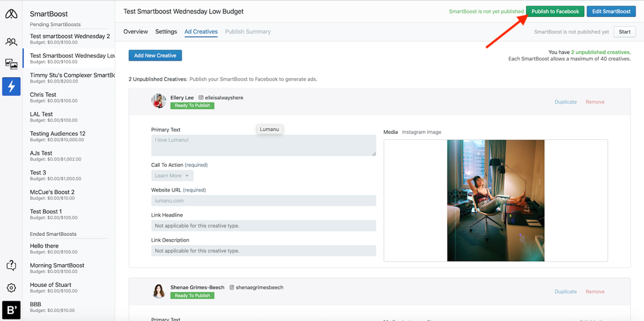The image size is (644, 321).
Task: Click the page title 'Test Smartboost Wednesday Low Budget'
Action: click(x=184, y=12)
